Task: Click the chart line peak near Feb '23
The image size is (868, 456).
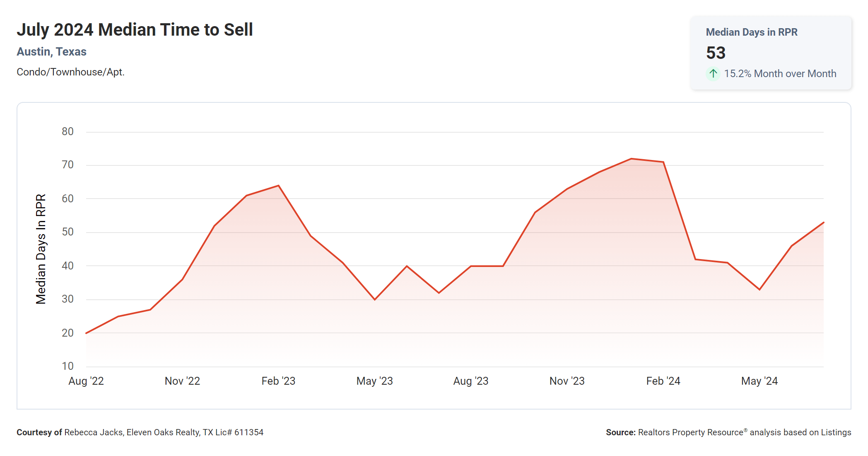Action: click(x=278, y=186)
